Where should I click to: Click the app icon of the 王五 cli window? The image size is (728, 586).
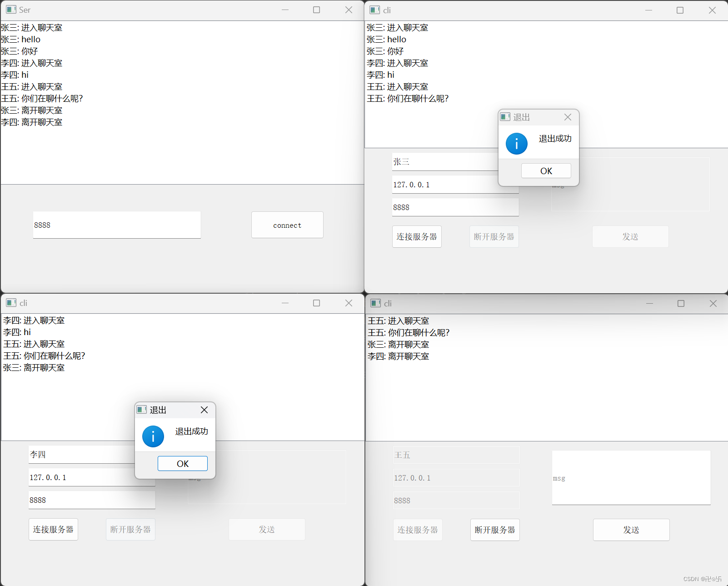coord(376,303)
